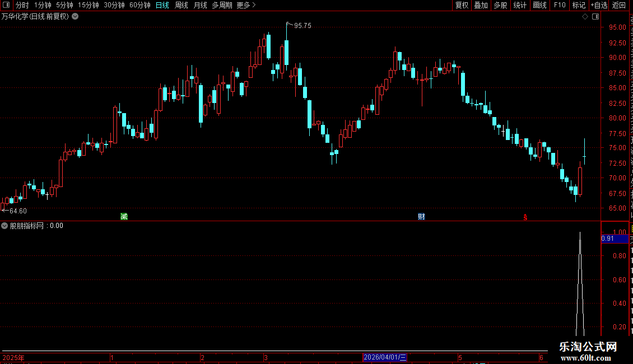Open the 多股 multi-stock view

(500, 5)
